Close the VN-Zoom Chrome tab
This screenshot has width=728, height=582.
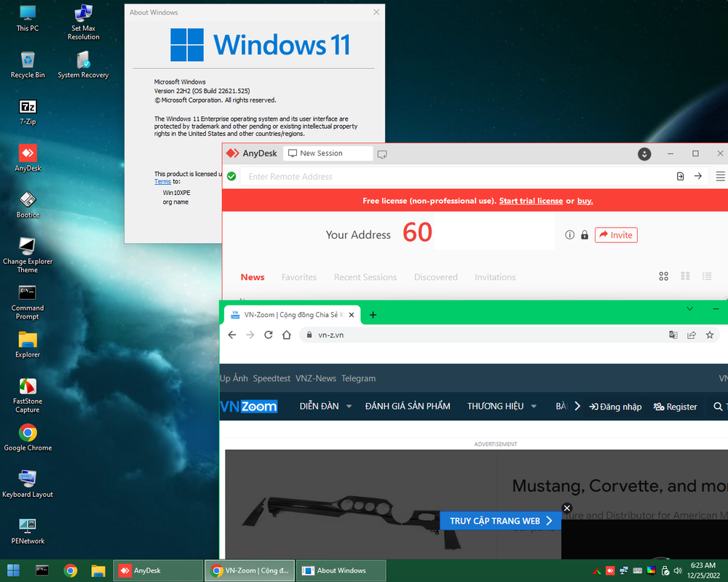(352, 315)
